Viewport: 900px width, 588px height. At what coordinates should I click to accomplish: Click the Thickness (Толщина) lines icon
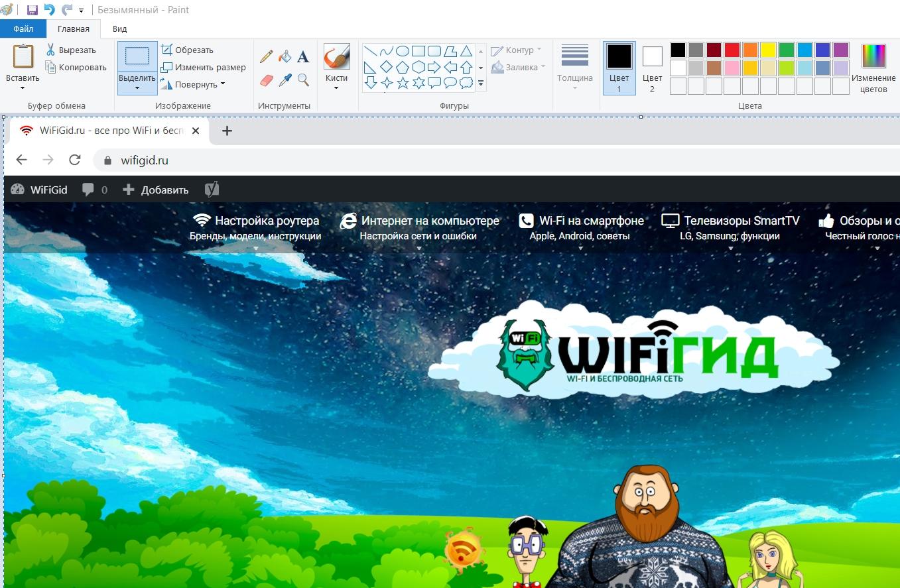point(575,56)
